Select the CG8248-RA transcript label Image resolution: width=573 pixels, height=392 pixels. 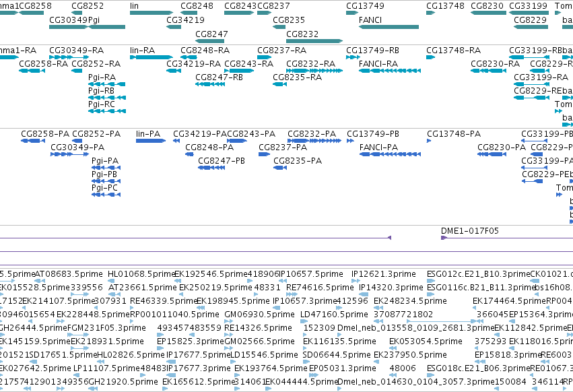(205, 50)
